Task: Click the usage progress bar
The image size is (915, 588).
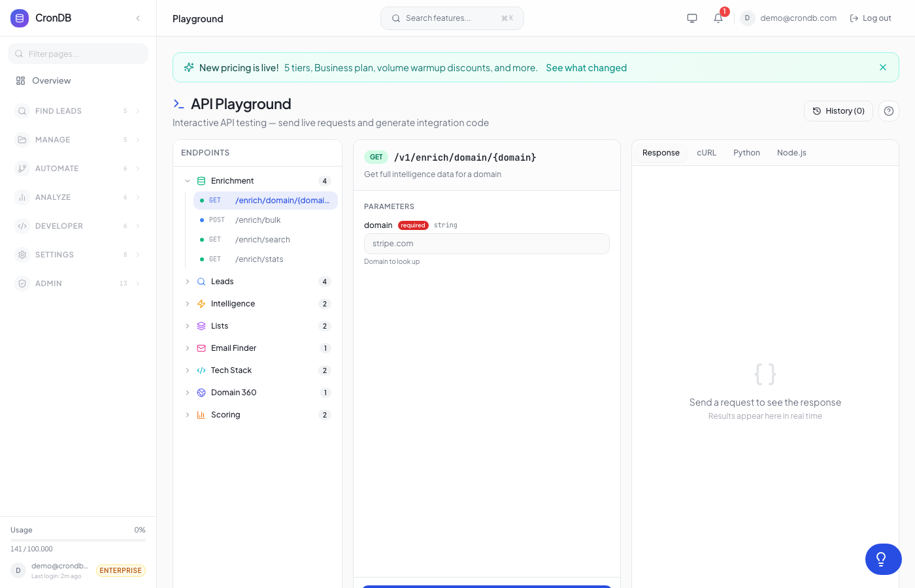Action: pos(78,540)
